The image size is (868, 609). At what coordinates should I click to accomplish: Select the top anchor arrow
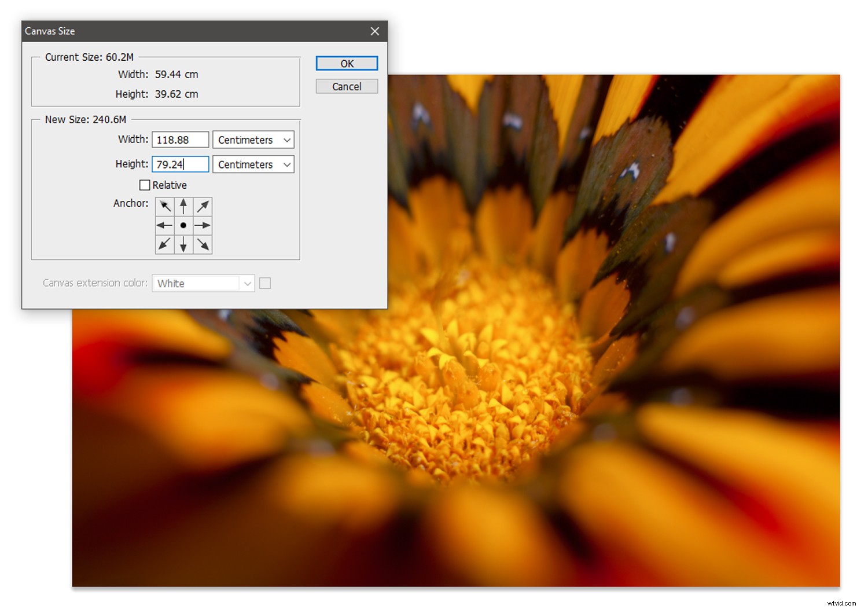click(x=183, y=206)
